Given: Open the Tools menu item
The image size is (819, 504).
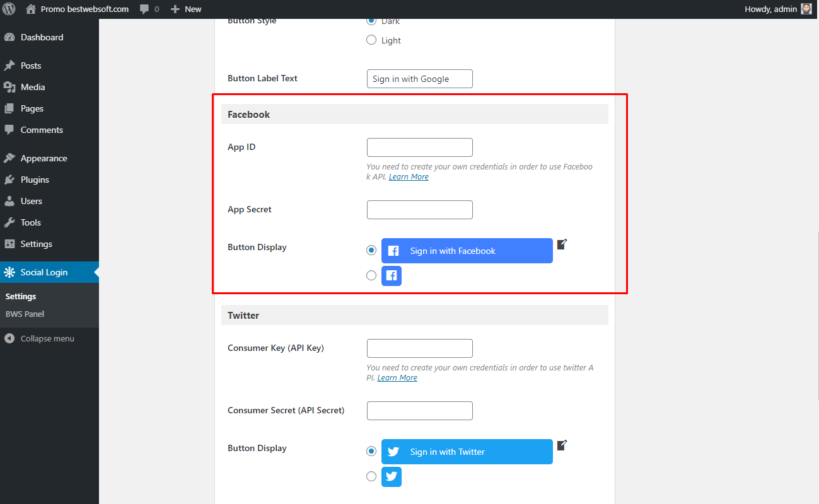Looking at the screenshot, I should 49,222.
